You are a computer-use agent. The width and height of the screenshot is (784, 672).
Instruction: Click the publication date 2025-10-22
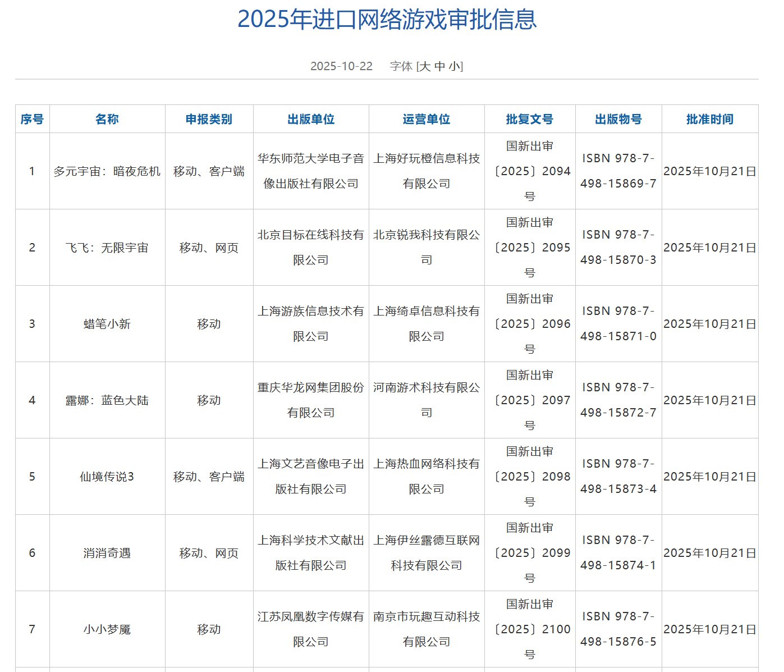341,66
